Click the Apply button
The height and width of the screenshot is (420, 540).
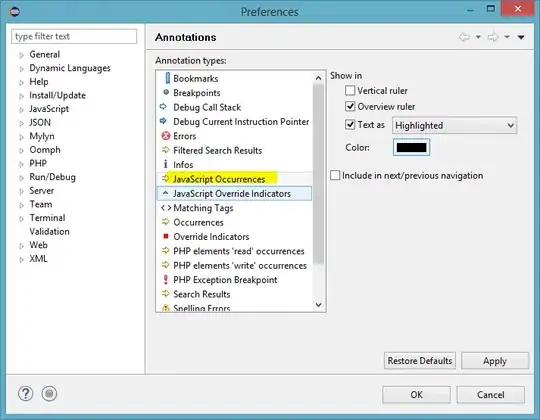pos(495,360)
